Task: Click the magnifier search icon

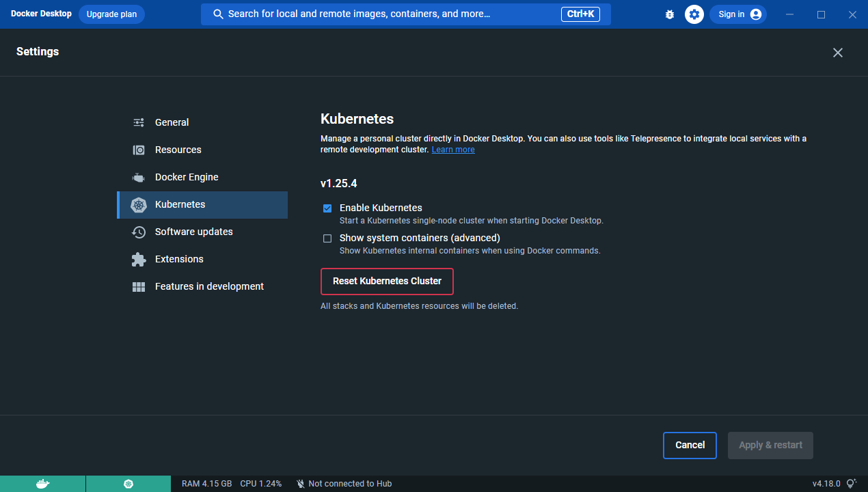Action: pyautogui.click(x=219, y=14)
